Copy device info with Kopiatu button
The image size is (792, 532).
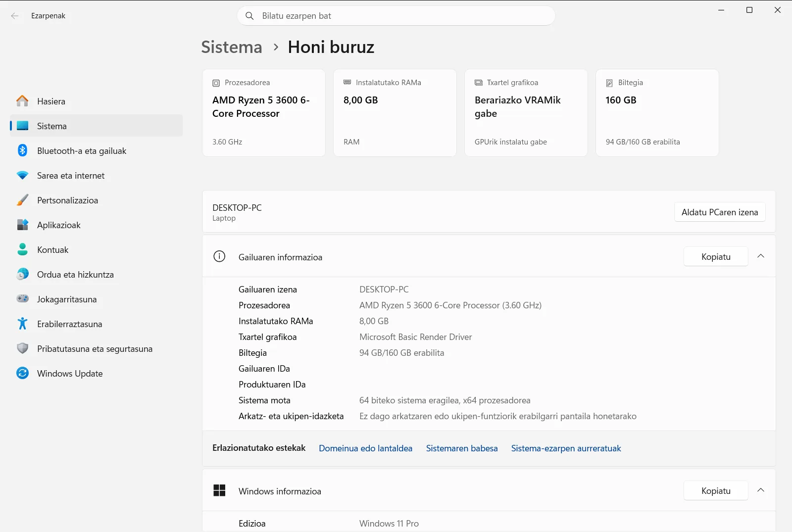click(716, 256)
